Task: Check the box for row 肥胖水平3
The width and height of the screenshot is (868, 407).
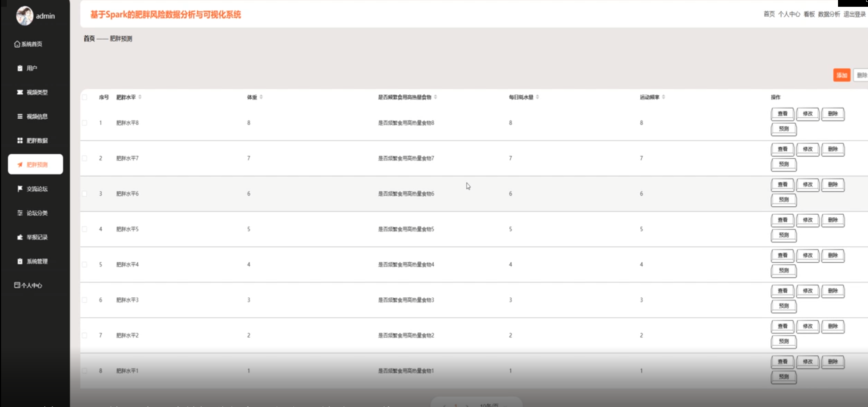Action: [x=85, y=300]
